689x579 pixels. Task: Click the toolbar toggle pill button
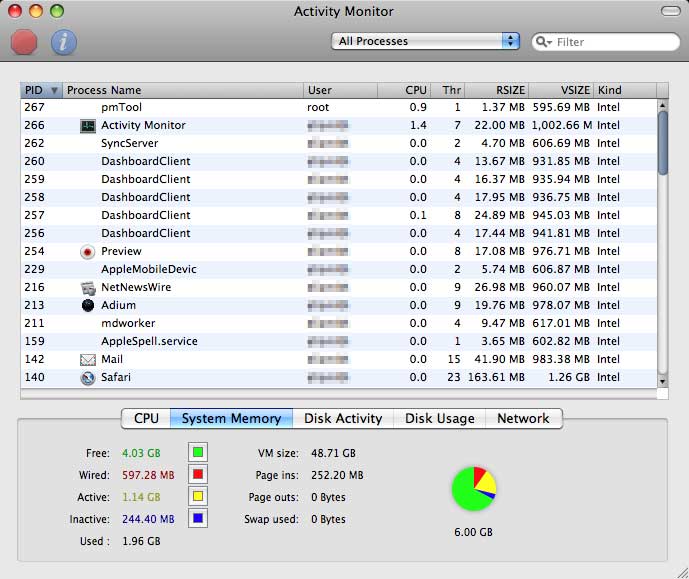(671, 11)
